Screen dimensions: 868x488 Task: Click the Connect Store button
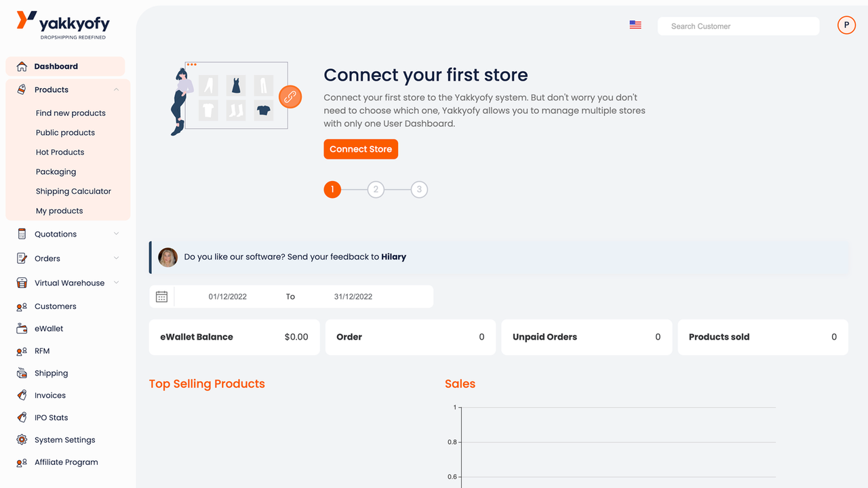[x=361, y=149]
